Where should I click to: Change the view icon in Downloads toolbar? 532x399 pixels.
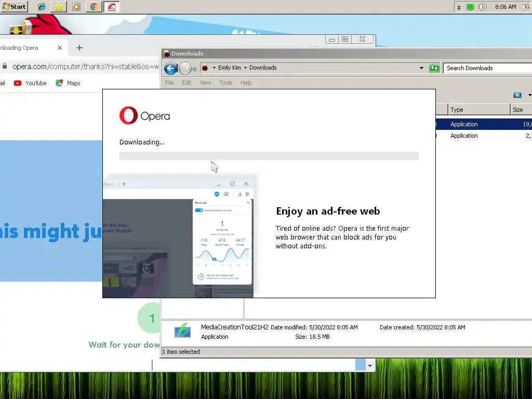[x=517, y=96]
